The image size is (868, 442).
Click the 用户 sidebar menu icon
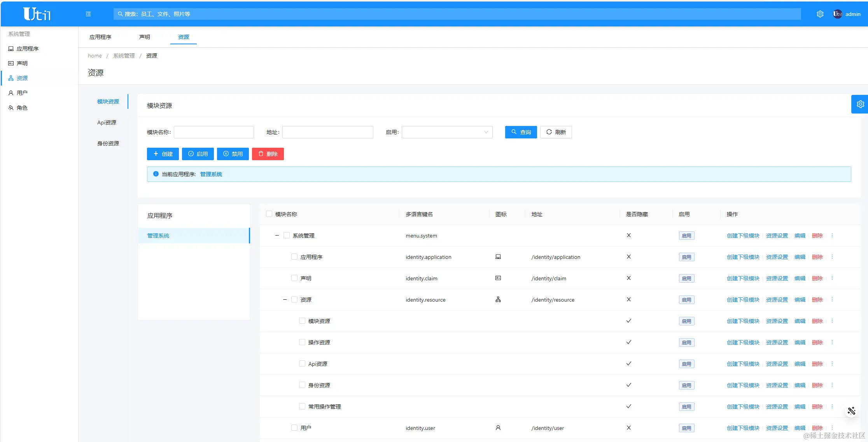pyautogui.click(x=11, y=93)
